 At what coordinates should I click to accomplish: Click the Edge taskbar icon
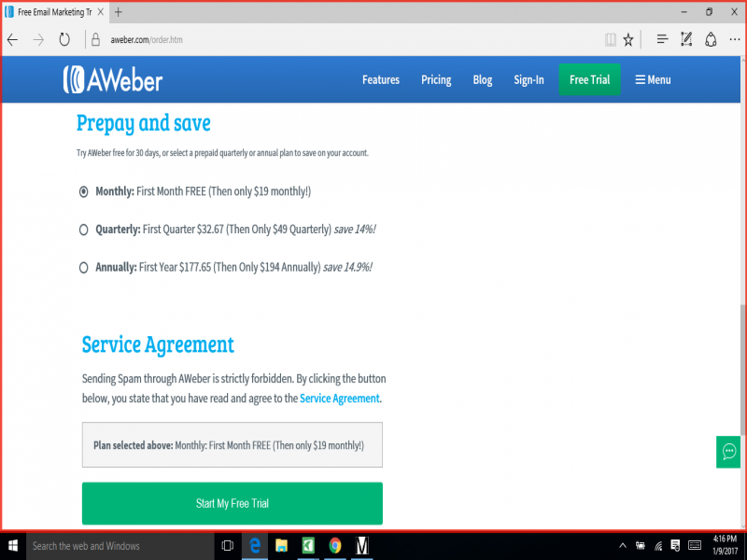pyautogui.click(x=255, y=546)
